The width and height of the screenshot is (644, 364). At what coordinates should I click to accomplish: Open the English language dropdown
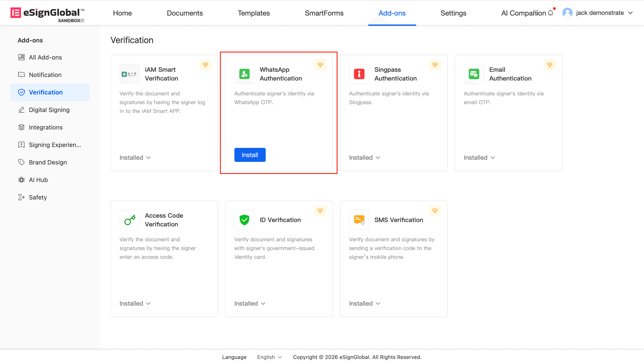[269, 357]
